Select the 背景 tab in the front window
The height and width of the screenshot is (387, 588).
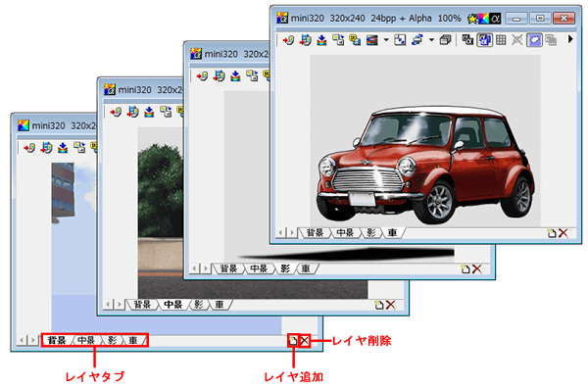pyautogui.click(x=315, y=233)
